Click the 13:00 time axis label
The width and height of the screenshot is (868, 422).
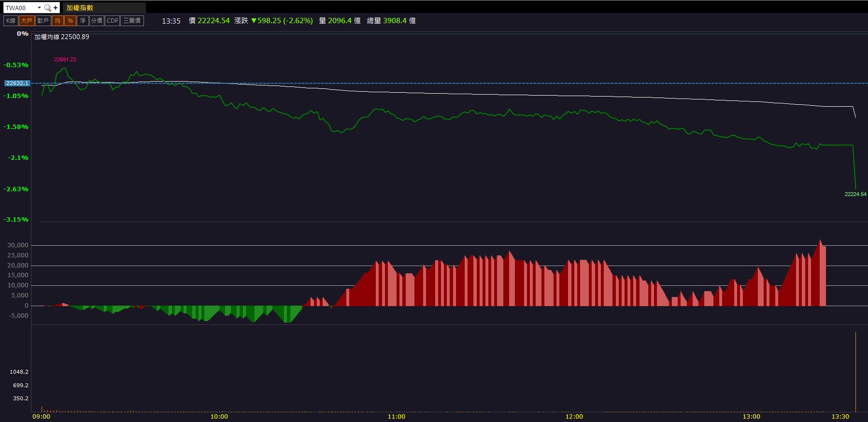751,417
